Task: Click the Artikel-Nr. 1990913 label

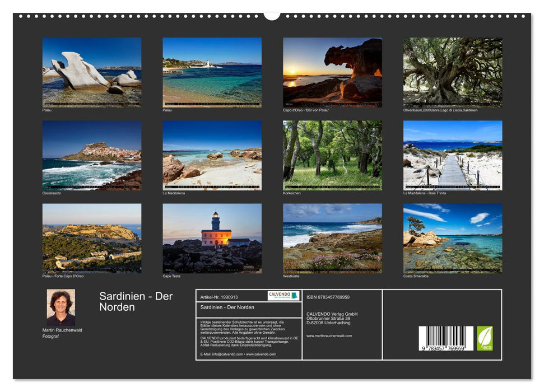Action: click(x=220, y=298)
